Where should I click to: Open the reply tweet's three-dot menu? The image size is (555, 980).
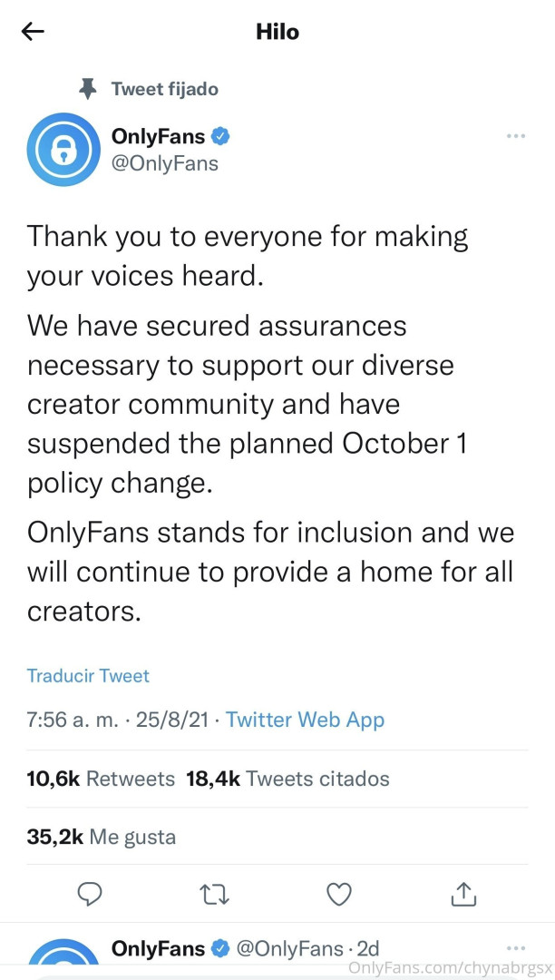pyautogui.click(x=515, y=948)
